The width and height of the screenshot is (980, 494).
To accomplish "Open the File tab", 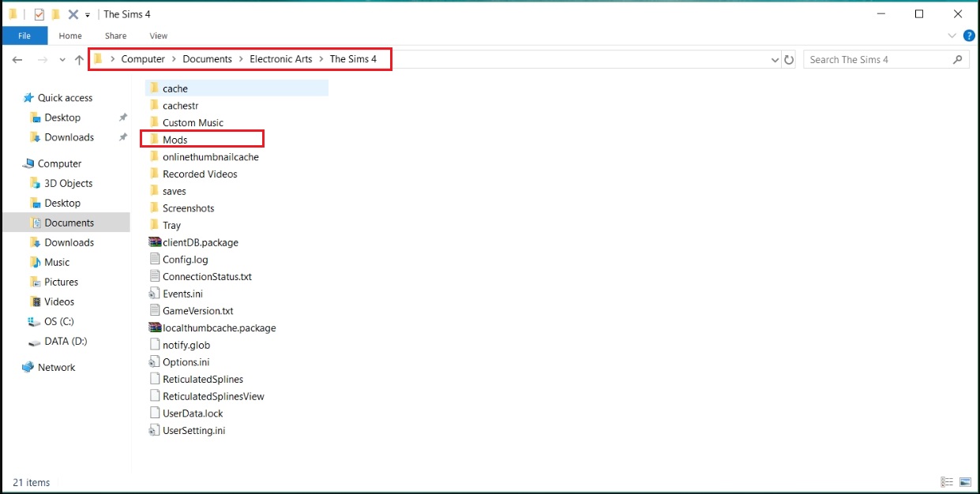I will (24, 36).
